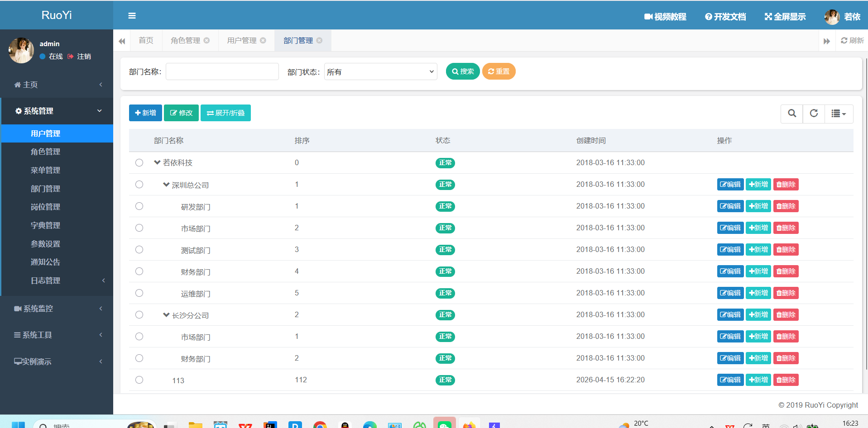Open 岗位管理 in sidebar
Screen dimensions: 868x428
tap(57, 207)
